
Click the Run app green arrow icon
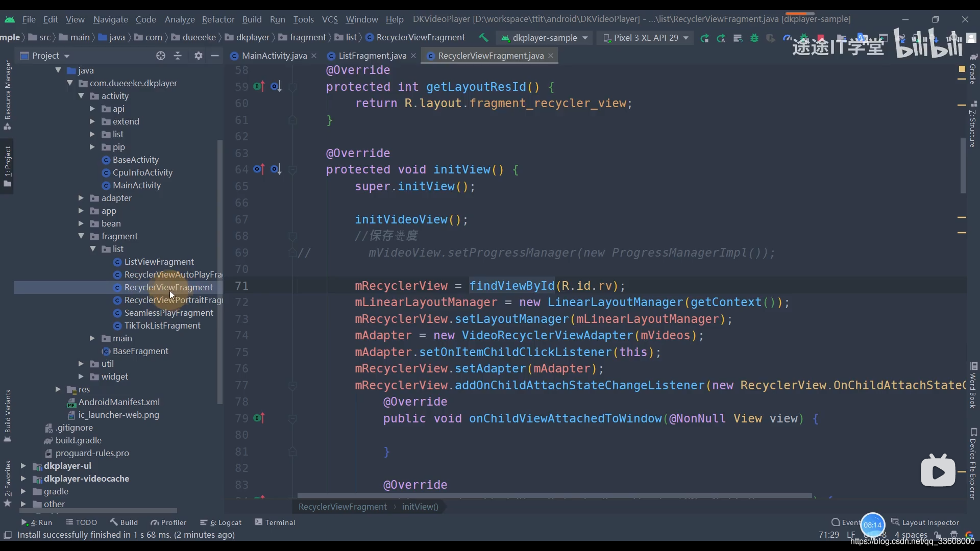coord(704,38)
